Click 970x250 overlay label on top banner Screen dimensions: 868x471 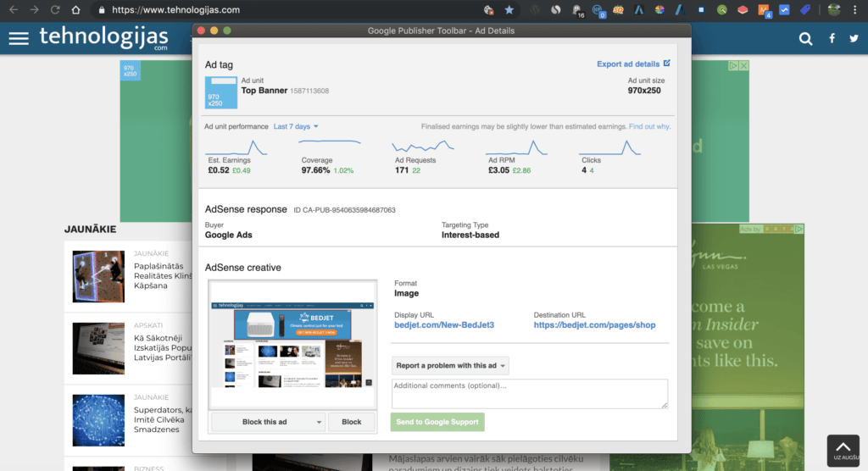coord(130,70)
